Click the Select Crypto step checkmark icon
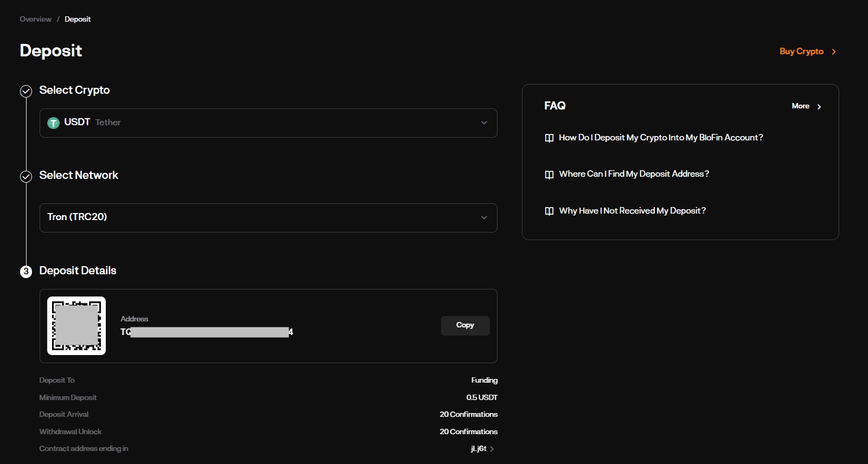This screenshot has width=868, height=464. tap(26, 91)
